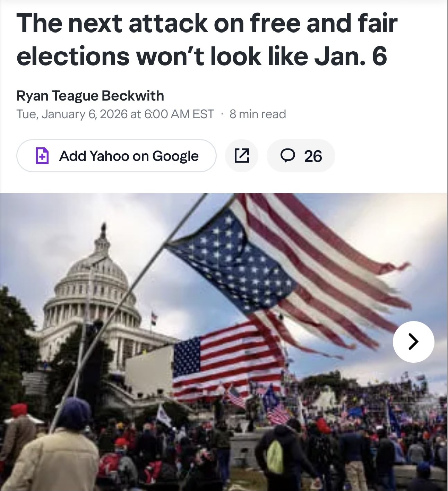This screenshot has height=491, width=448.
Task: Click the 8 min read label
Action: coord(258,114)
